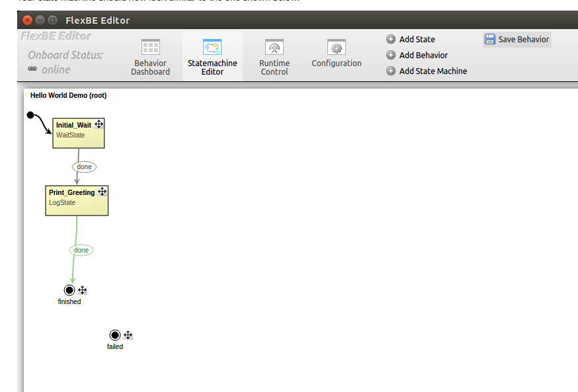Click the floppy disk save icon
578x392 pixels.
tap(490, 39)
